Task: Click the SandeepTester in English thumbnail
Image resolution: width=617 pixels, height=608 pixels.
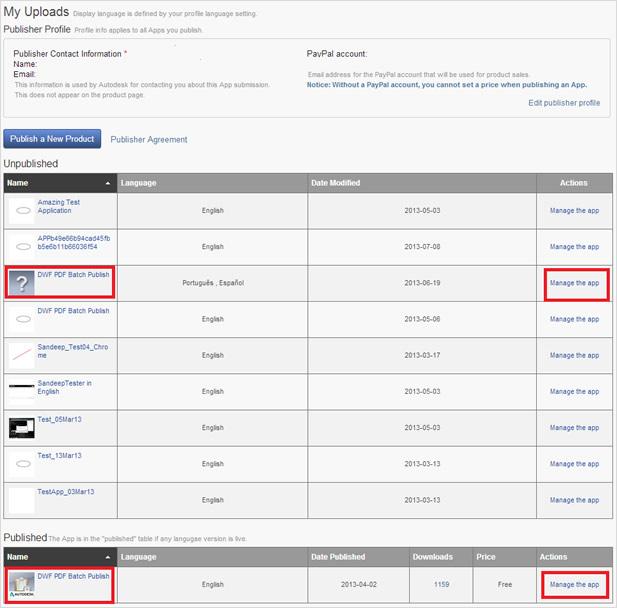Action: click(x=22, y=392)
